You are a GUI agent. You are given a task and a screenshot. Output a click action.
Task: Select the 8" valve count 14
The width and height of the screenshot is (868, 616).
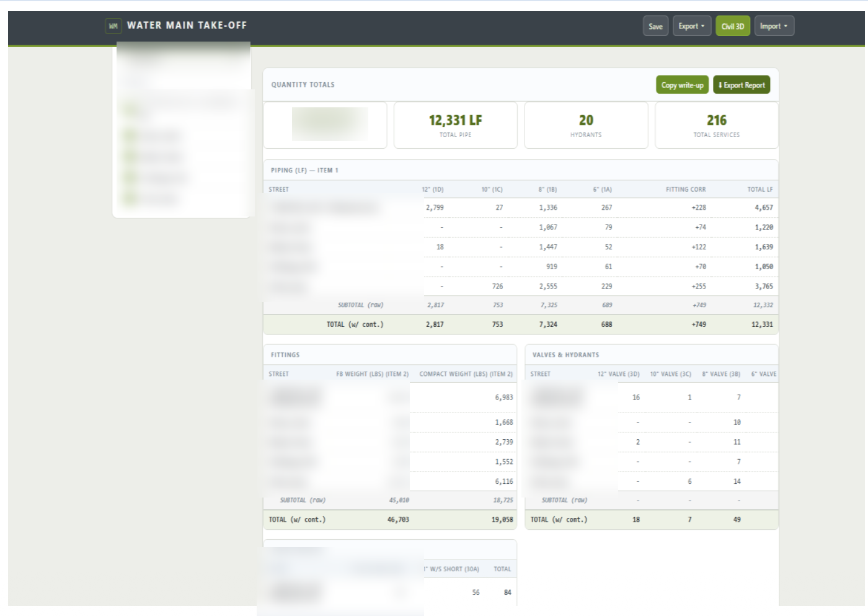[737, 482]
